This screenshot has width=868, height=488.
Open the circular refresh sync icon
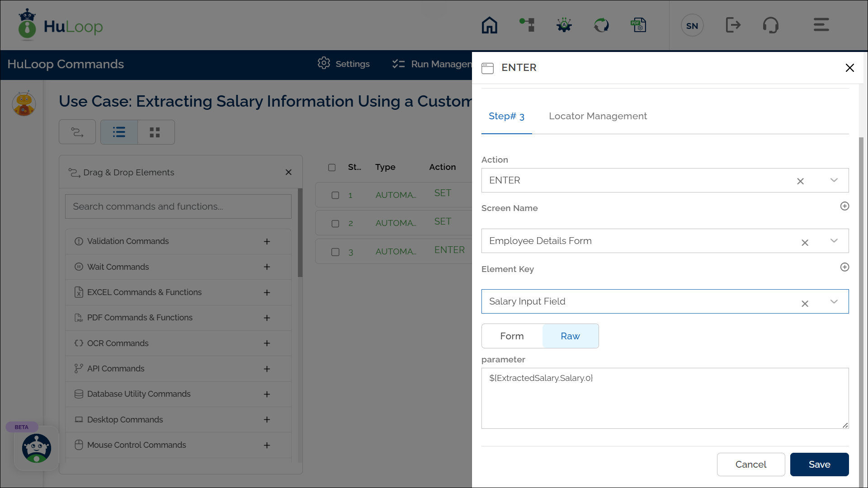(601, 25)
